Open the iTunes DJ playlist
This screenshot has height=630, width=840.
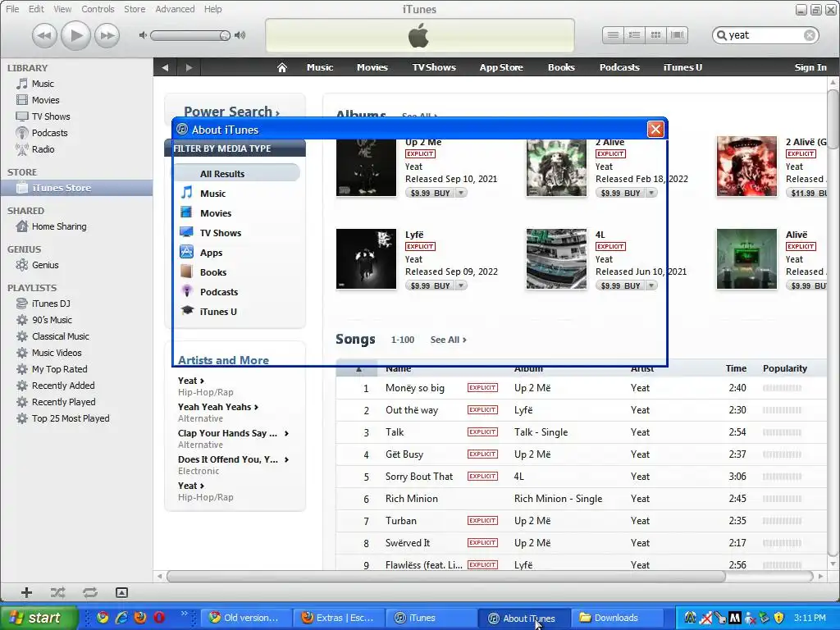pyautogui.click(x=51, y=304)
